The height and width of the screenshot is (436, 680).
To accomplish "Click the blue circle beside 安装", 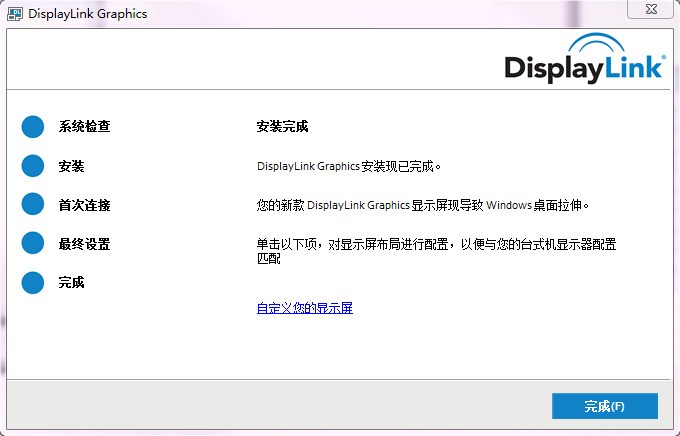I will (33, 166).
